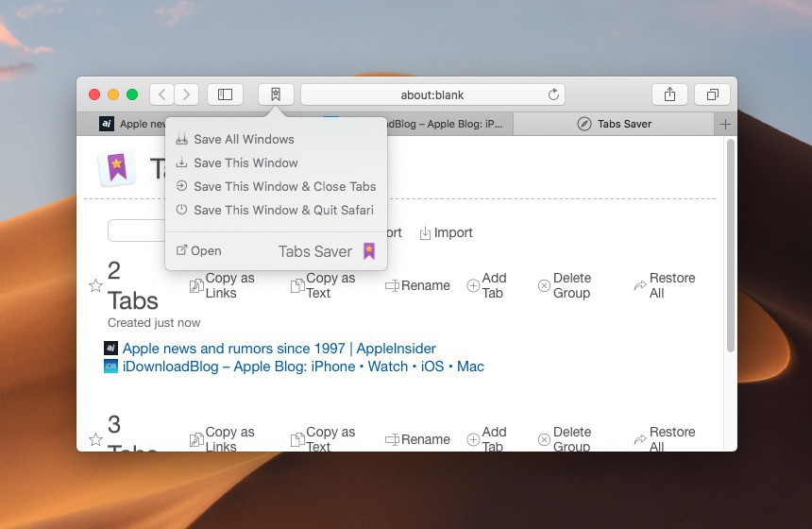Viewport: 812px width, 529px height.
Task: Go forward with Safari's forward arrow
Action: [x=186, y=94]
